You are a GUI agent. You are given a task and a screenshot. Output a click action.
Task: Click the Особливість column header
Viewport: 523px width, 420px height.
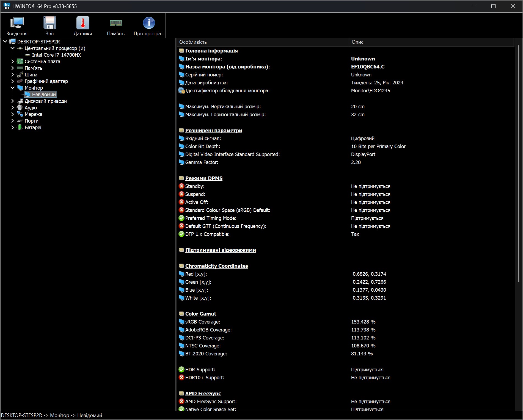click(x=263, y=42)
